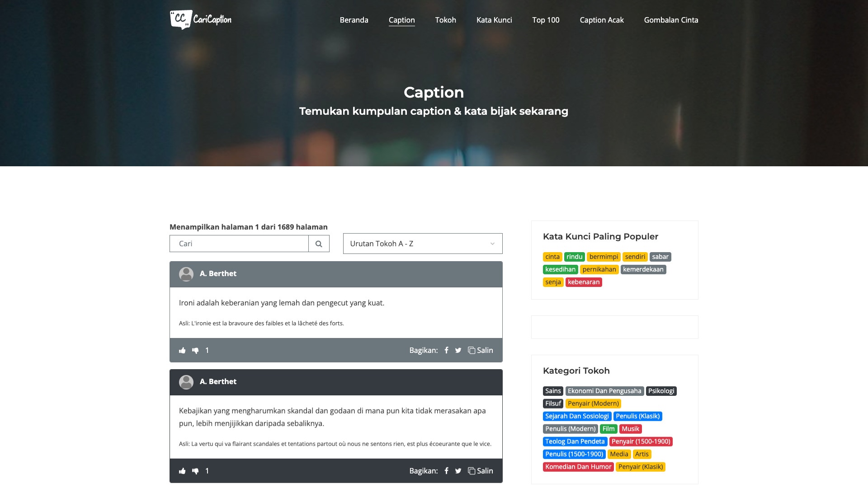The height and width of the screenshot is (488, 868).
Task: Dislike the first A. Berthet caption
Action: click(x=196, y=350)
